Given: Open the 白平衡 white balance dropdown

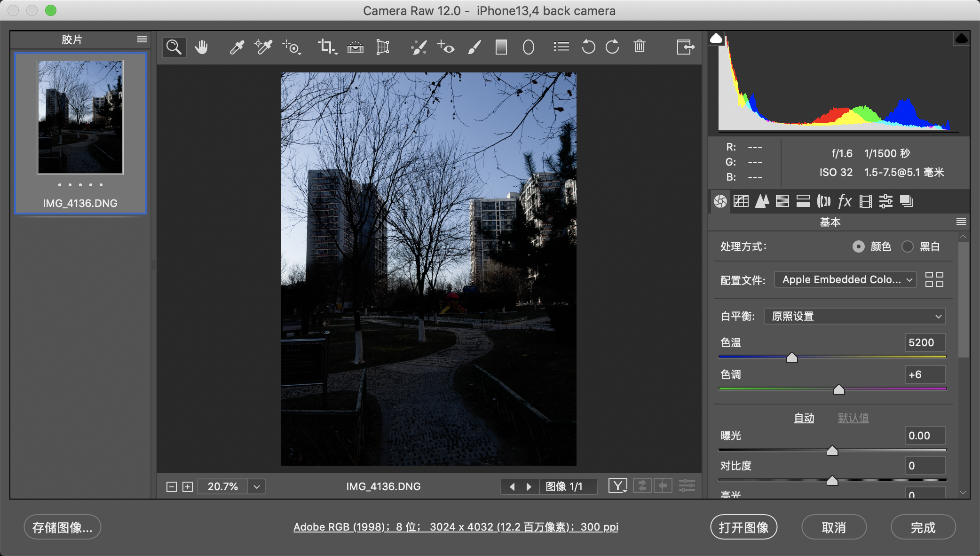Looking at the screenshot, I should tap(855, 316).
